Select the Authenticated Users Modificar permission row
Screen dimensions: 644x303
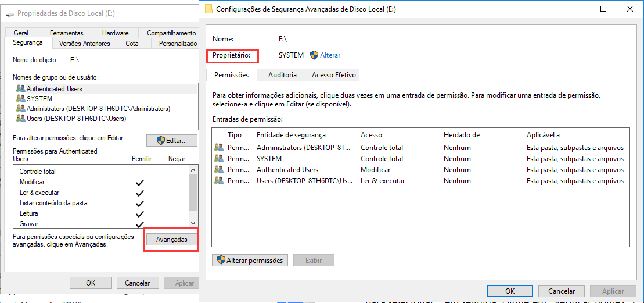pyautogui.click(x=375, y=170)
